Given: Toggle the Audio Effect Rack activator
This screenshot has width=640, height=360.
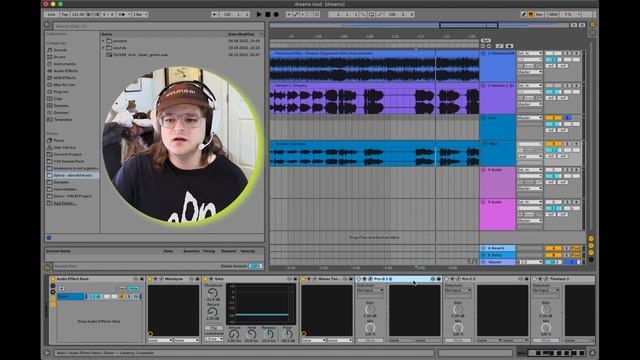Looking at the screenshot, I should coord(53,279).
